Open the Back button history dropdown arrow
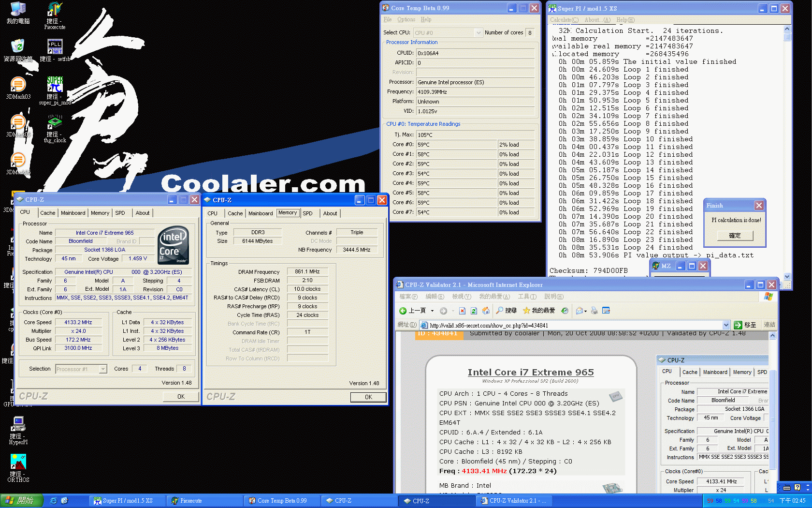Screen dimensions: 812x508 coord(432,311)
